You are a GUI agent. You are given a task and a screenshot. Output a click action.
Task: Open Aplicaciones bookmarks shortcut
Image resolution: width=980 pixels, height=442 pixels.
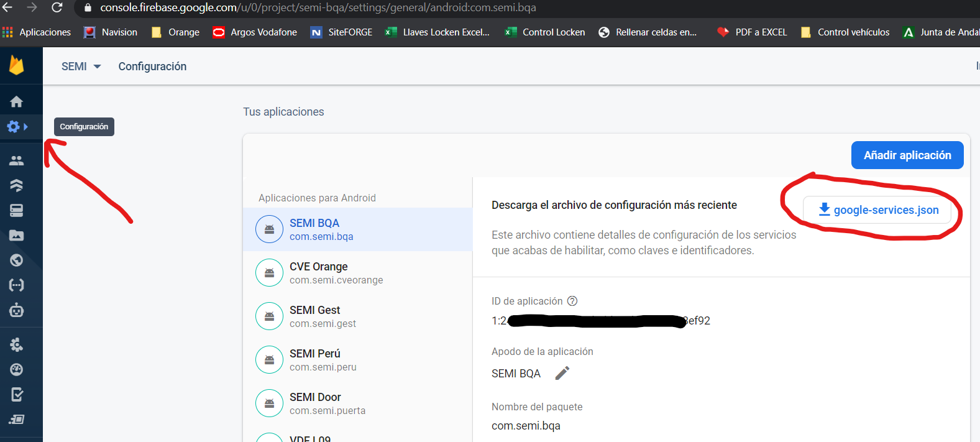[37, 32]
